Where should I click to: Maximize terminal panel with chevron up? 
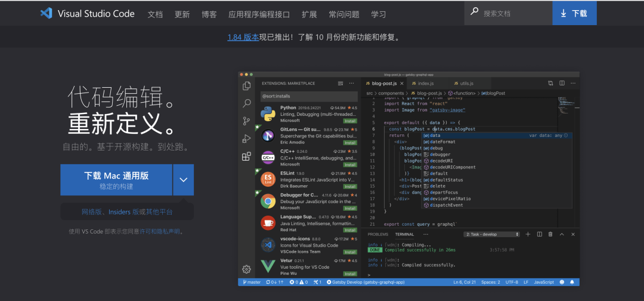pyautogui.click(x=562, y=234)
